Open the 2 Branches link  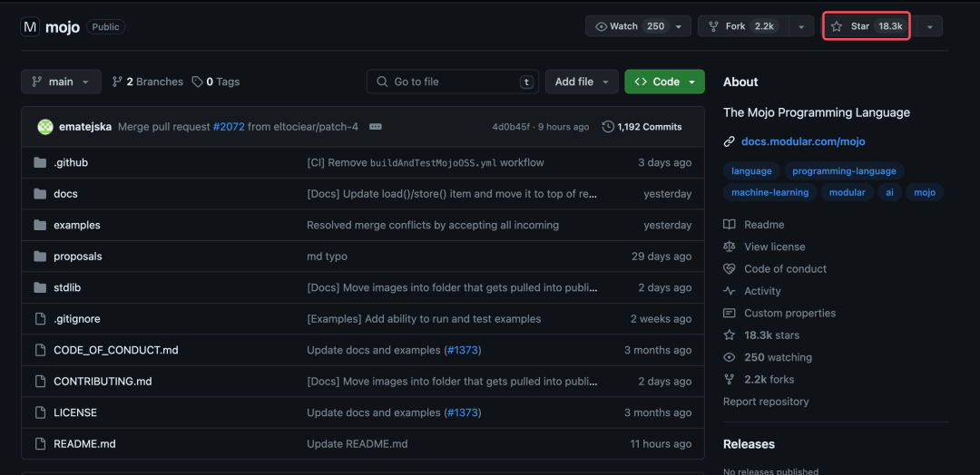148,82
